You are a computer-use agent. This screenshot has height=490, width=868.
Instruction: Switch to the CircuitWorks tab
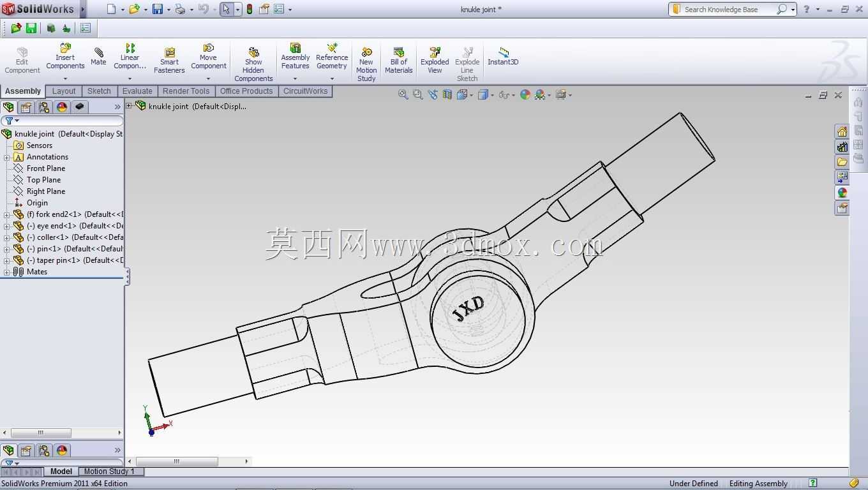coord(305,91)
